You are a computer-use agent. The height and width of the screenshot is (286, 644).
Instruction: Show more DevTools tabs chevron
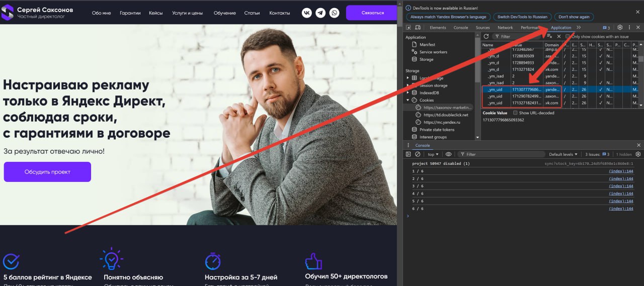[x=579, y=28]
